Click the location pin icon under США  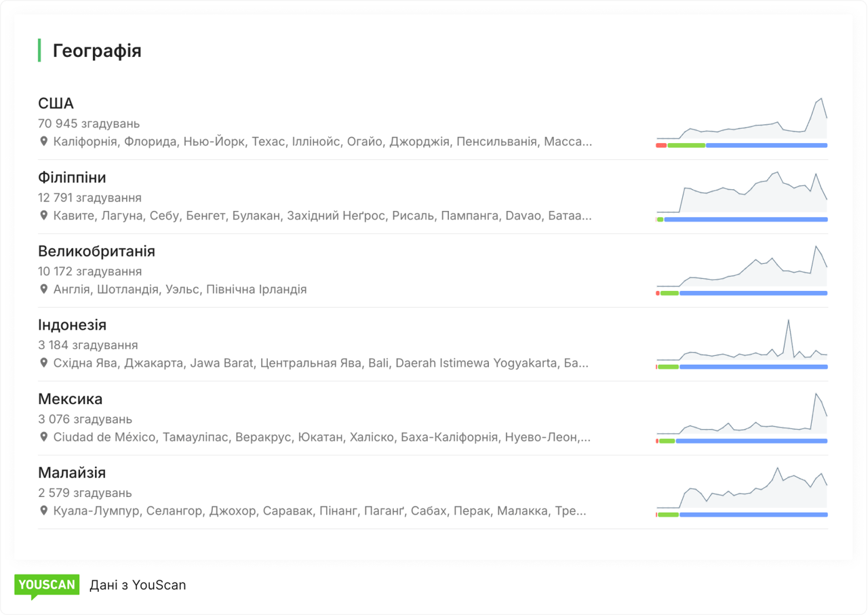click(44, 142)
